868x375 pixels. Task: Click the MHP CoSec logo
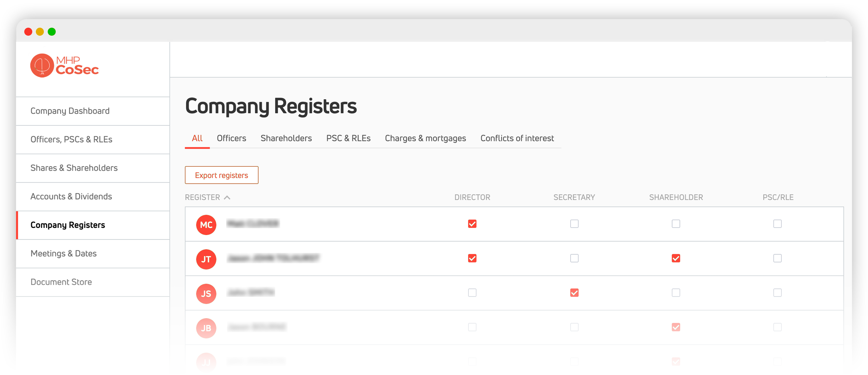pos(64,65)
